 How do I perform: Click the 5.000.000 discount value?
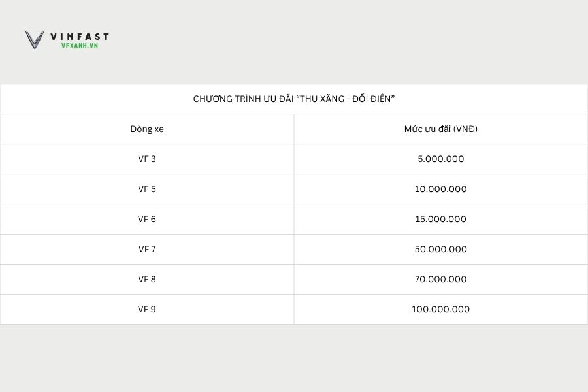(x=441, y=159)
